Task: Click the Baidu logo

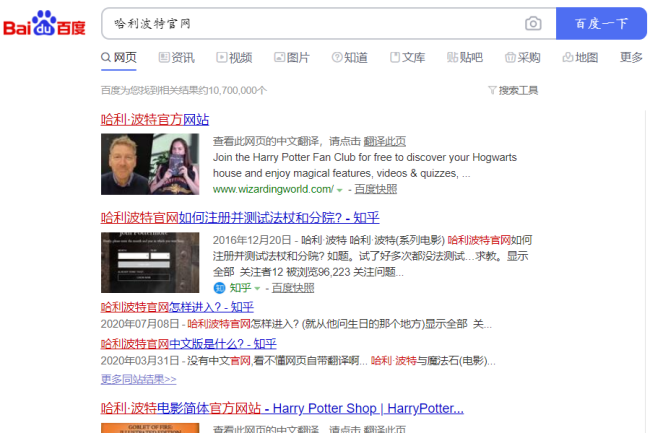Action: pos(44,24)
